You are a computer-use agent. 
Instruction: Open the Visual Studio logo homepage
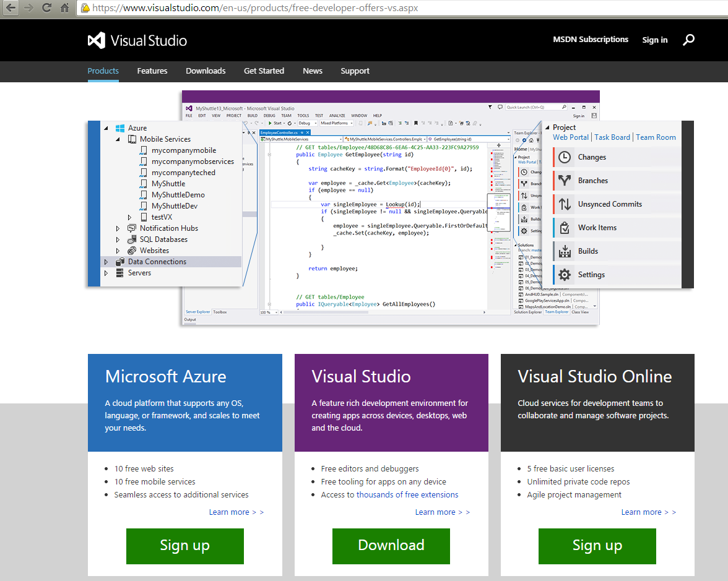coord(137,41)
